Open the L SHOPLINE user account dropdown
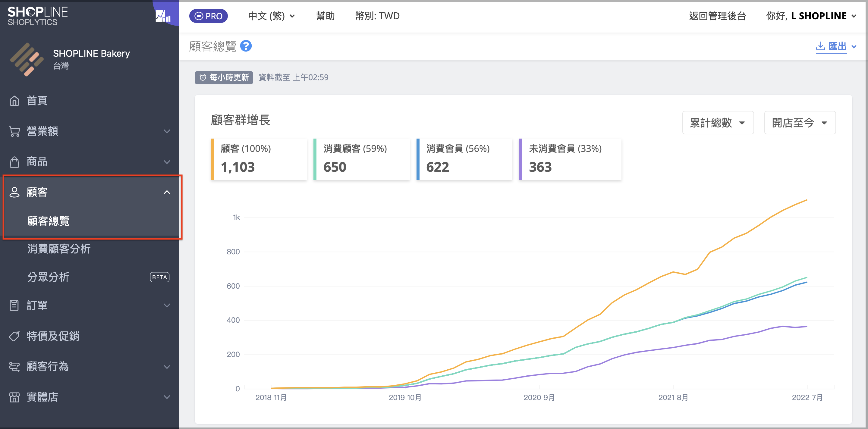This screenshot has width=868, height=429. point(811,16)
